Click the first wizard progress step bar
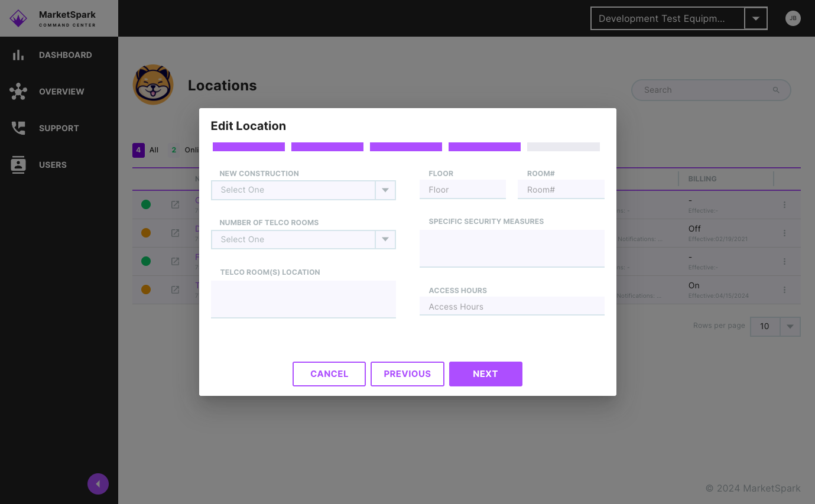 (249, 147)
